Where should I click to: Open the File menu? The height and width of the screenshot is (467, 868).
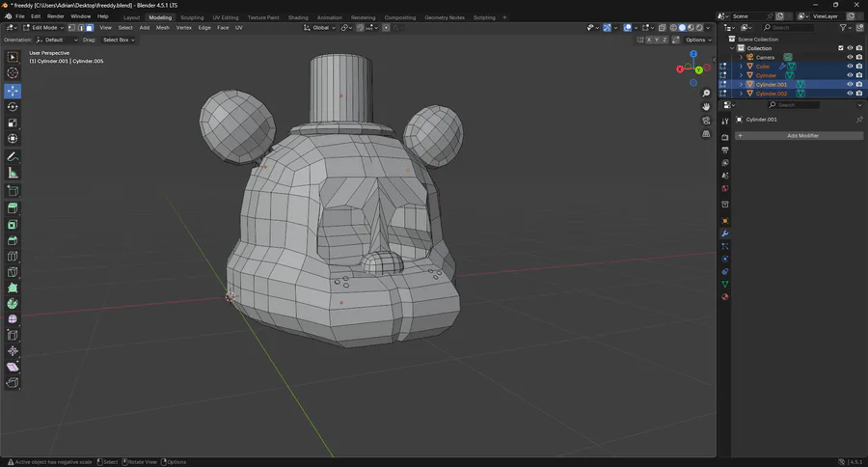tap(20, 16)
